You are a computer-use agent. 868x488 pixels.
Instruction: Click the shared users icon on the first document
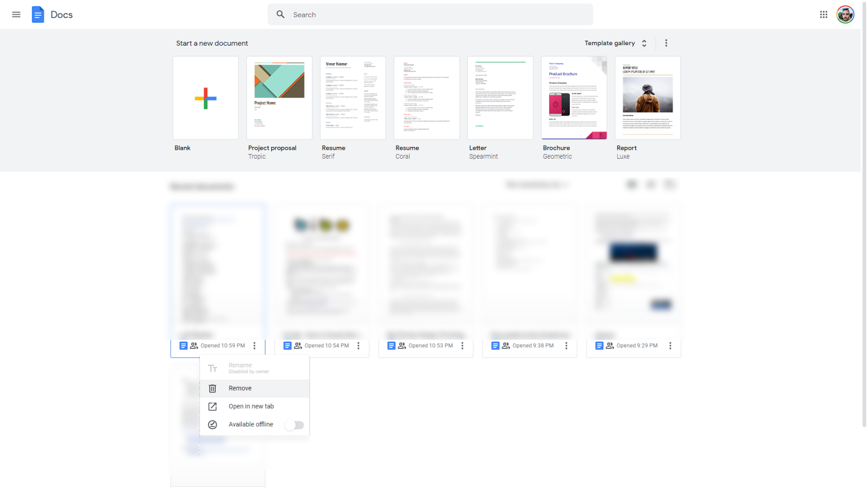tap(195, 345)
